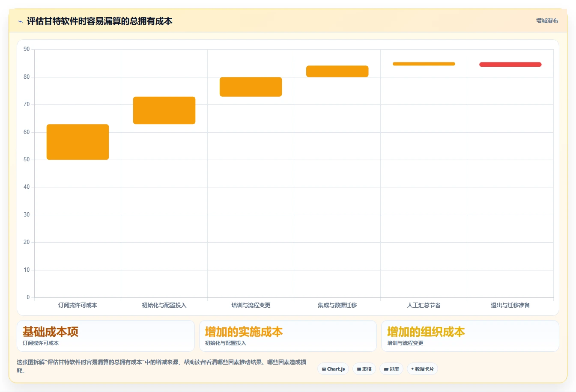
Task: Select the 初始化与配置投入 waterfall bar
Action: point(164,110)
